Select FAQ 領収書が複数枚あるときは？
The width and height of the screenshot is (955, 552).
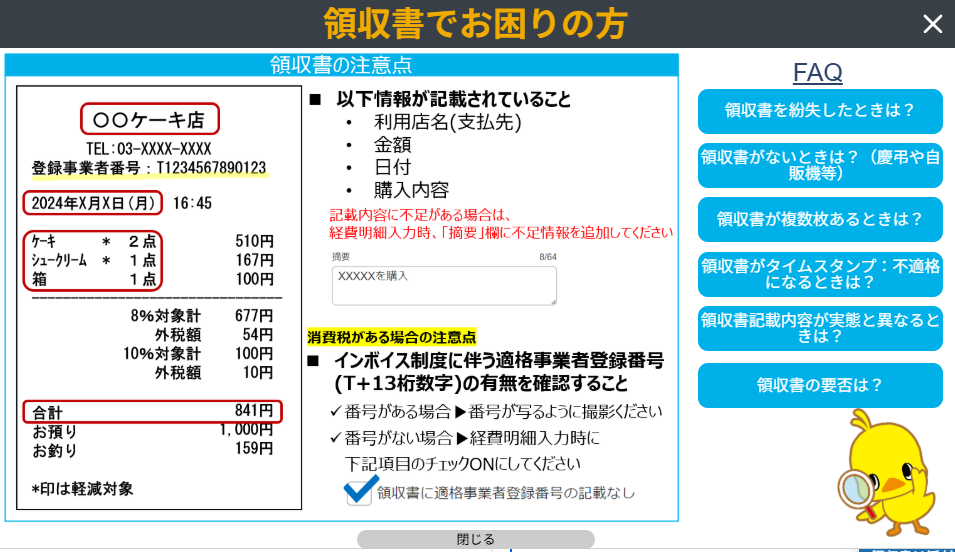point(820,219)
